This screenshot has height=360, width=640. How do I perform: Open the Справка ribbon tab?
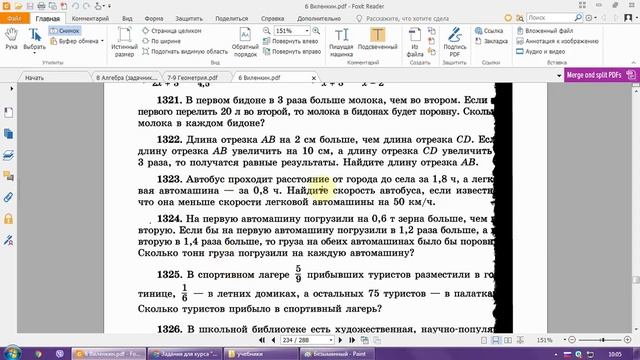[272, 18]
